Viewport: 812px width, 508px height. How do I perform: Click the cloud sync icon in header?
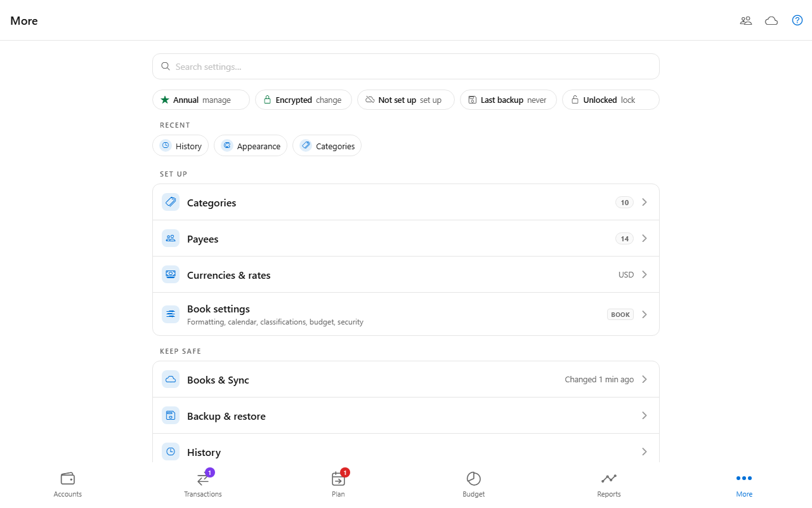tap(771, 20)
